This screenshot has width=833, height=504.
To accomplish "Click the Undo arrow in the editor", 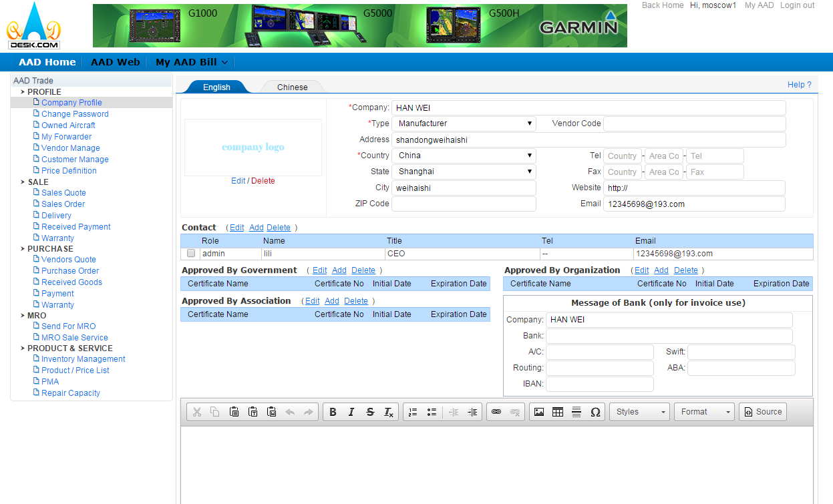I will pos(290,412).
